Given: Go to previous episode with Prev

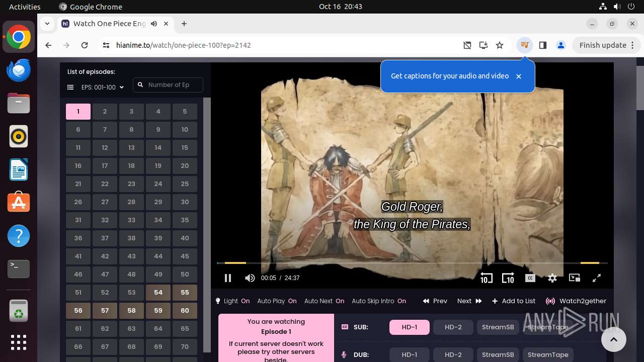Looking at the screenshot, I should tap(435, 301).
